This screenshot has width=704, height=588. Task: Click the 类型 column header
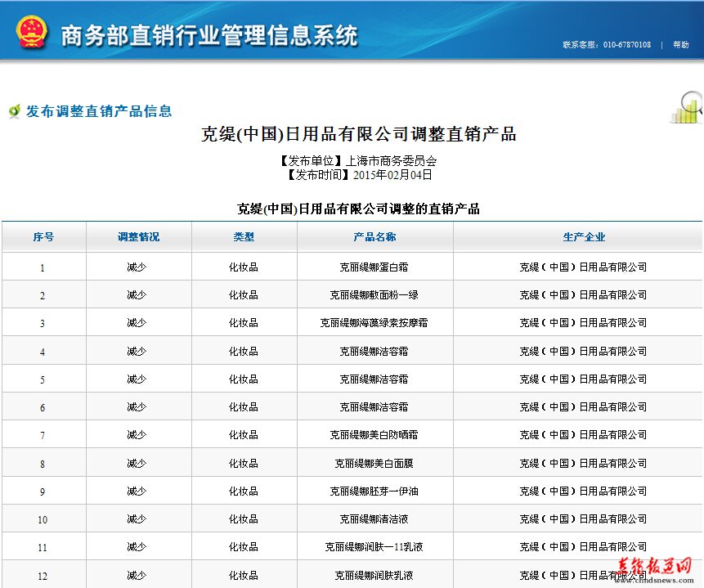click(244, 236)
